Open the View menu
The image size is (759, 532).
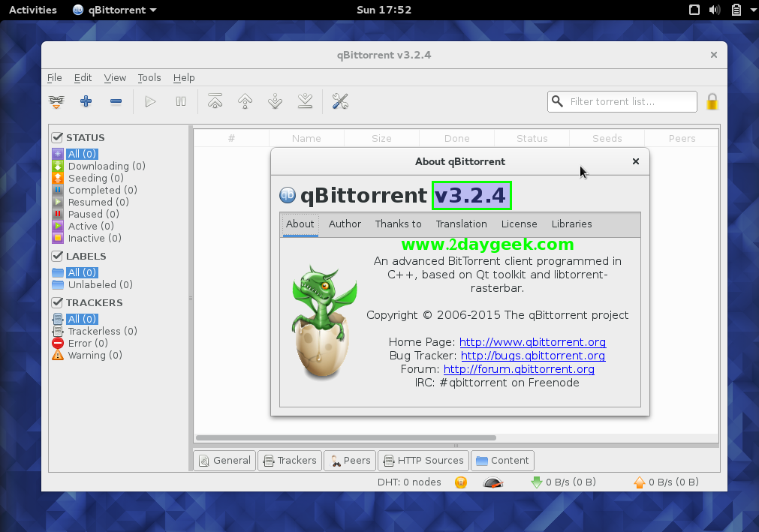click(115, 77)
